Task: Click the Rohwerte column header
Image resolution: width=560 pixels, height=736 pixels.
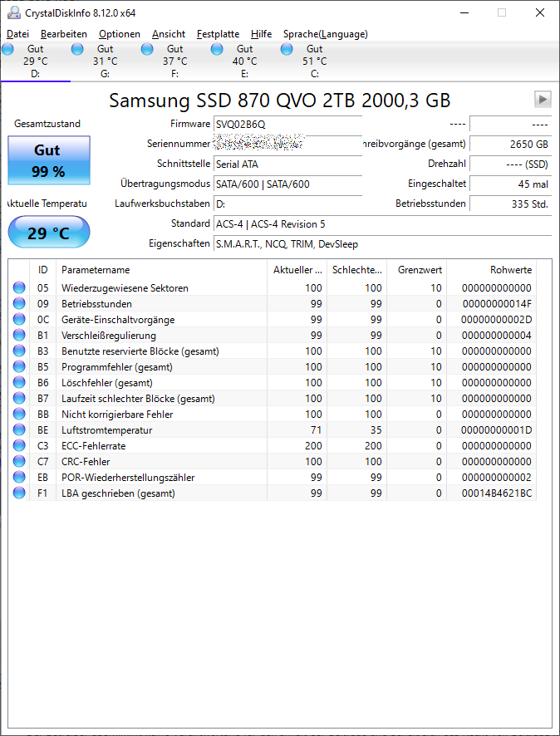Action: click(492, 270)
